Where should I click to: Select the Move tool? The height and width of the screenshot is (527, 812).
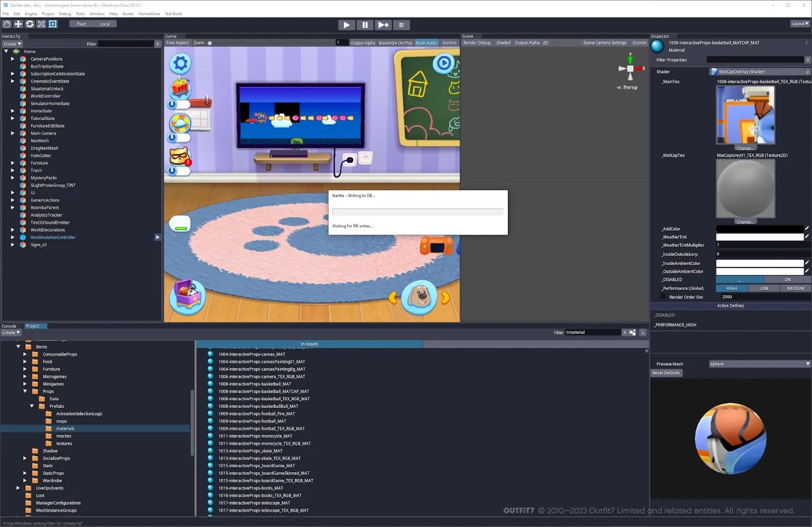coord(18,24)
